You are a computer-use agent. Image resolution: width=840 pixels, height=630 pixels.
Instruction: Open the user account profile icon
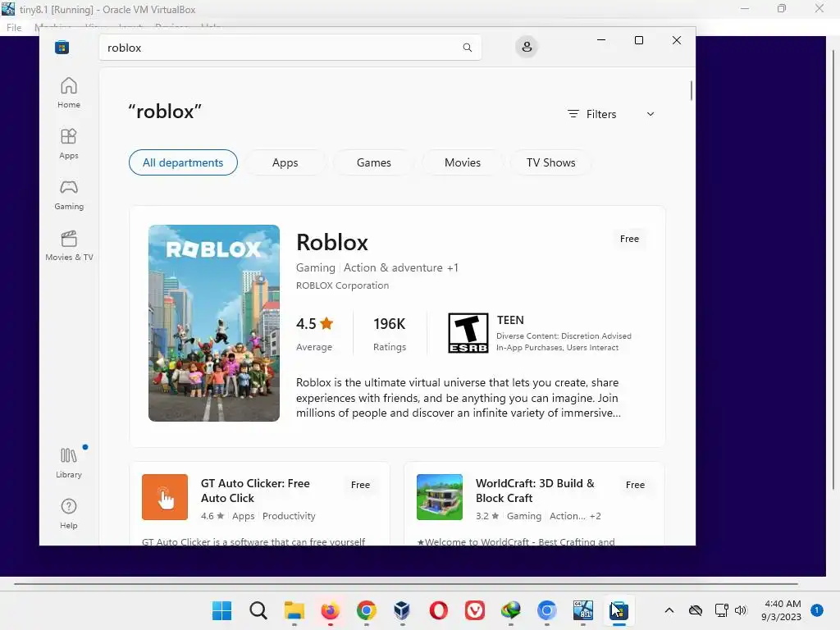tap(527, 47)
